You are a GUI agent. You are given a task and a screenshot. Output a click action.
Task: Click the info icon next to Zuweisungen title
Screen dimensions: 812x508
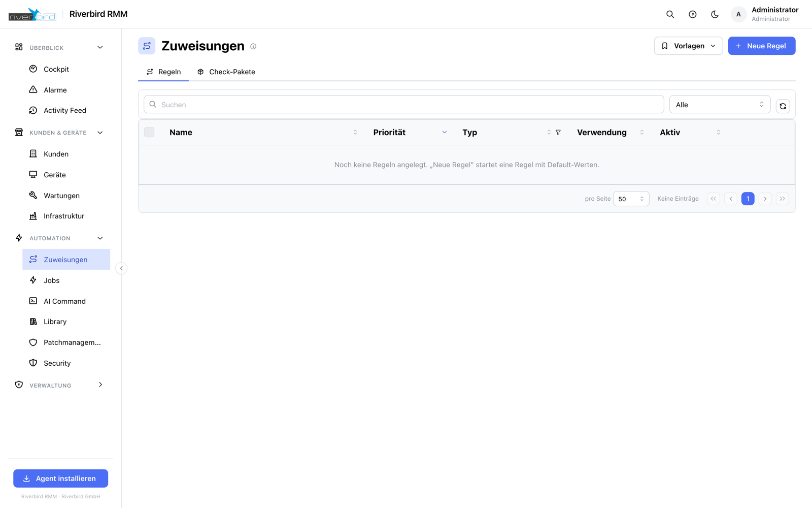[253, 46]
